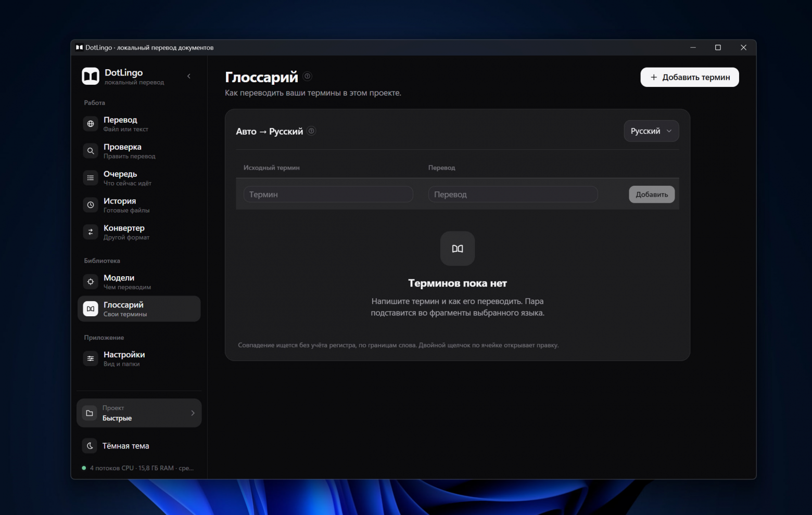Open the Конвертер arrows icon
812x515 pixels.
pos(91,232)
